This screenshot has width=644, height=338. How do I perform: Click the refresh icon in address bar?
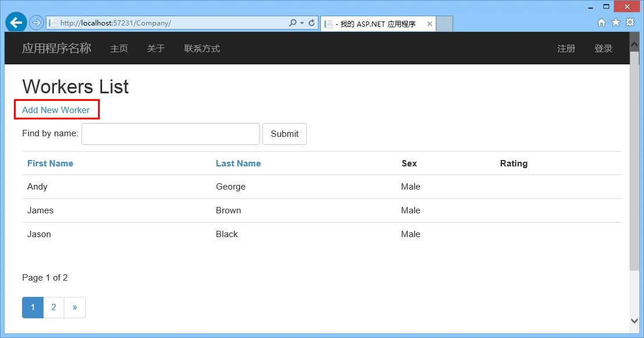pos(312,23)
